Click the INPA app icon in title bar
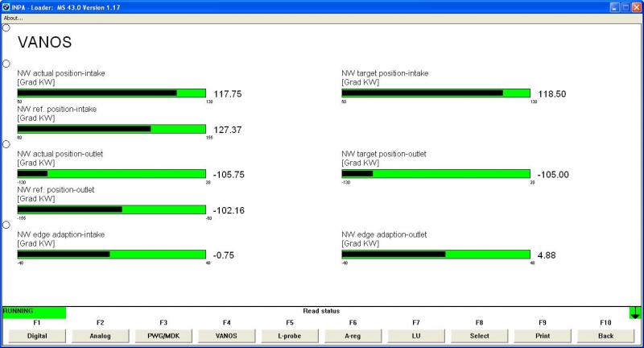This screenshot has height=348, width=644. pyautogui.click(x=6, y=7)
